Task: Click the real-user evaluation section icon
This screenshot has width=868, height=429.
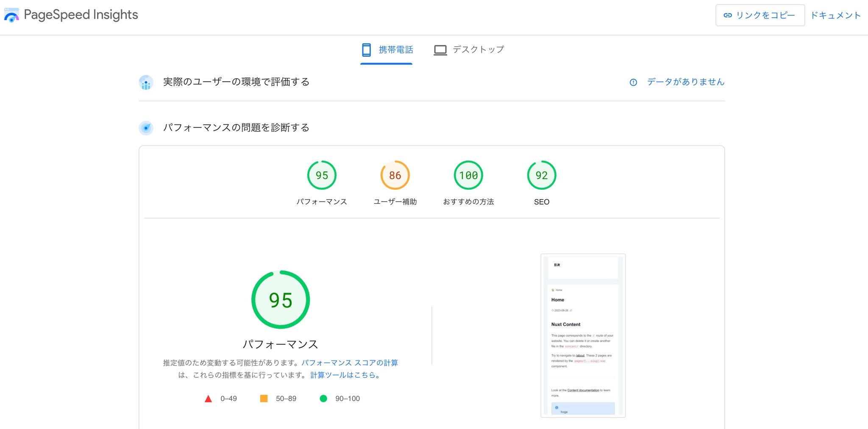Action: [x=146, y=82]
